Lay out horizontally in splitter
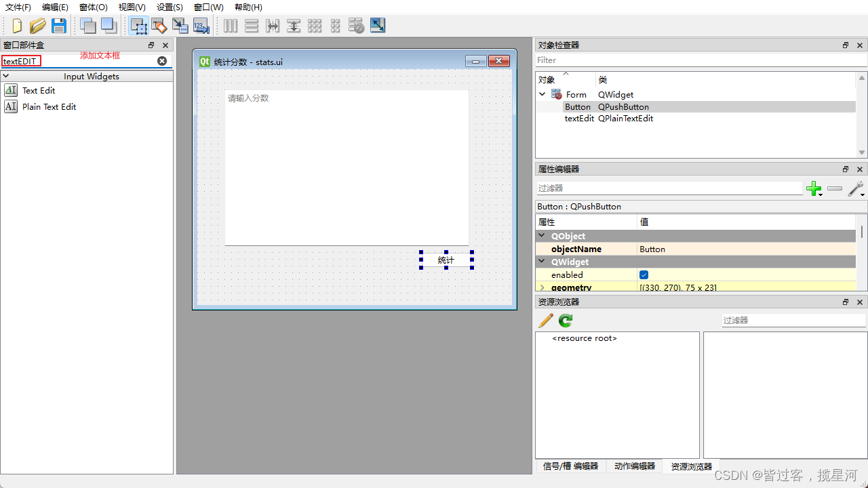This screenshot has height=488, width=868. (273, 26)
